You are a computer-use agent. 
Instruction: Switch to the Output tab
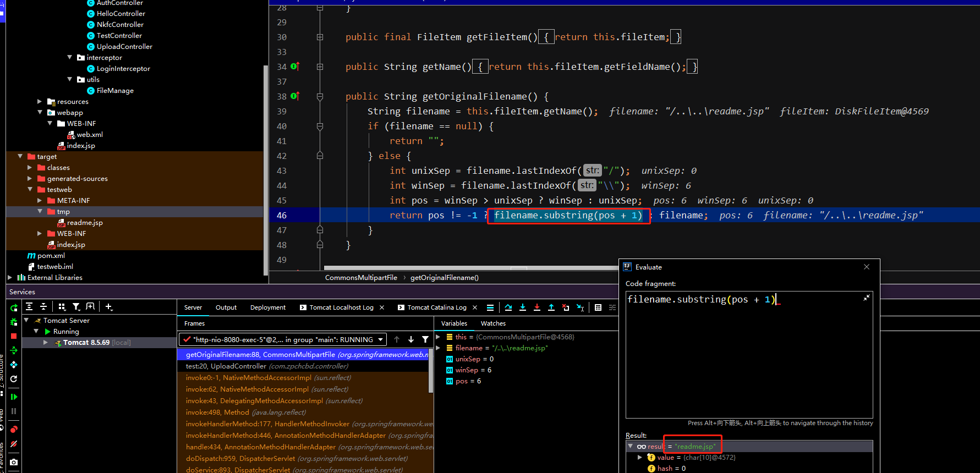pyautogui.click(x=226, y=307)
